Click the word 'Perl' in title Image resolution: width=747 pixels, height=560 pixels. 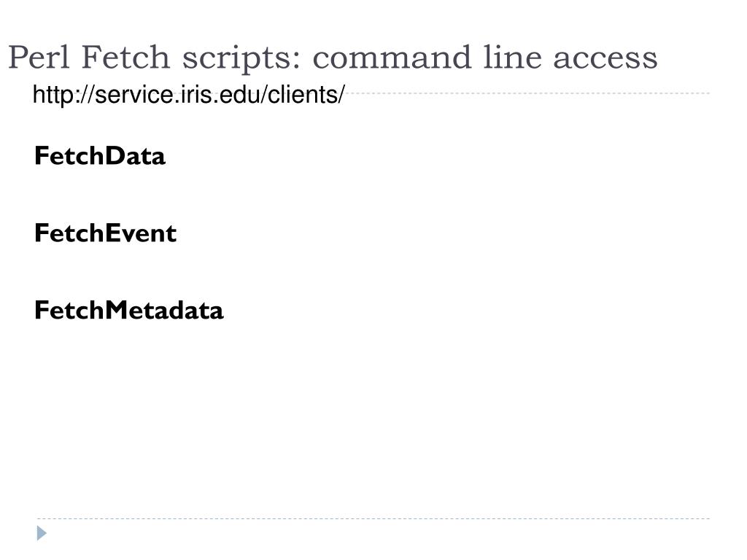39,57
